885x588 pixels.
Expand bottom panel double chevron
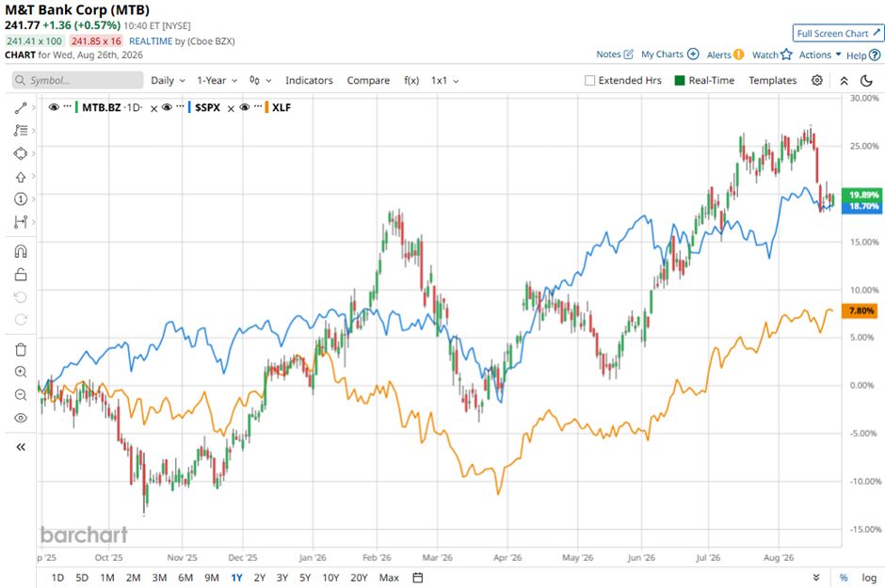(x=816, y=578)
